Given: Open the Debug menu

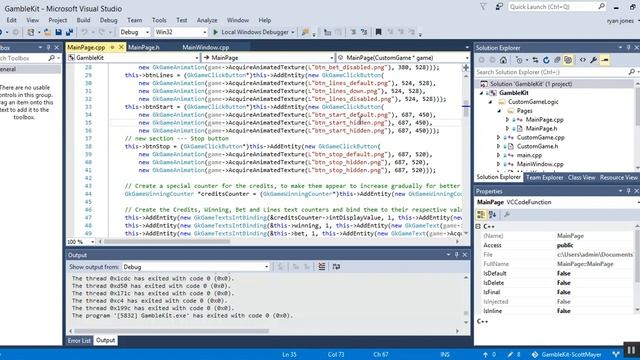Looking at the screenshot, I should (108, 20).
